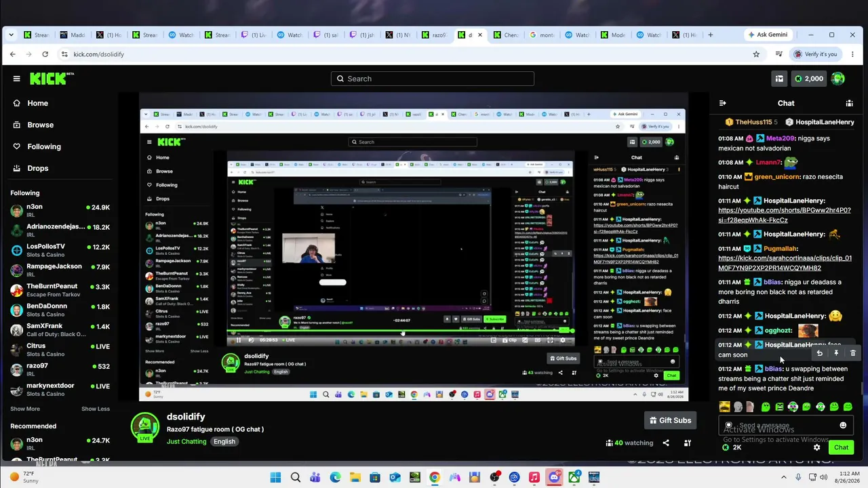
Task: Delete the hovered chat message
Action: click(853, 353)
